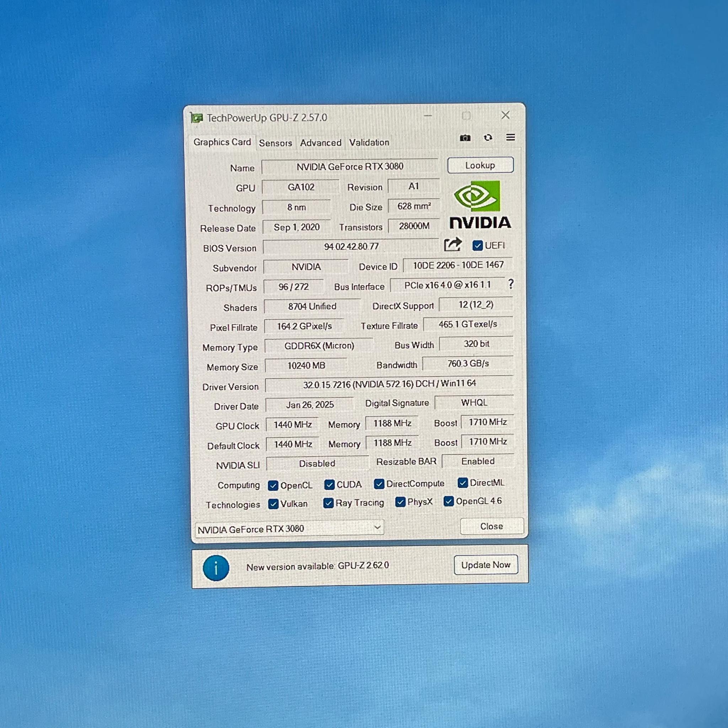Minimize the GPU-Z window
Screen dimensions: 728x728
pos(428,116)
